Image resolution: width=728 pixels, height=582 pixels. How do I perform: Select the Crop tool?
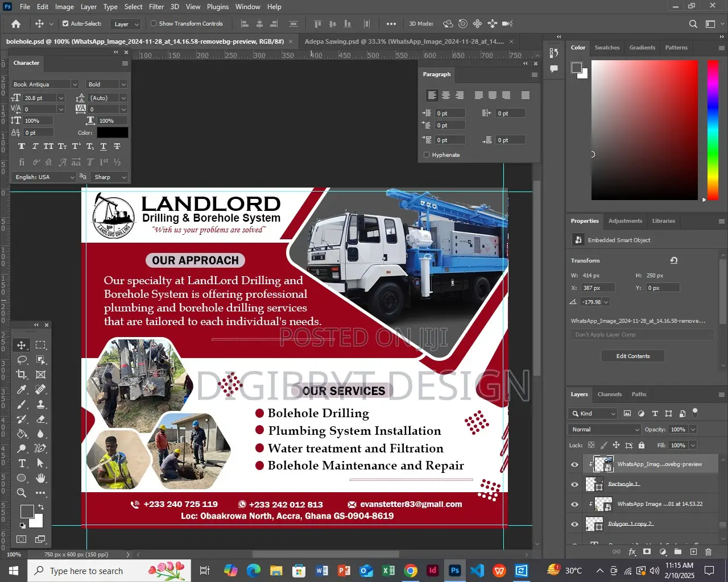pyautogui.click(x=22, y=375)
